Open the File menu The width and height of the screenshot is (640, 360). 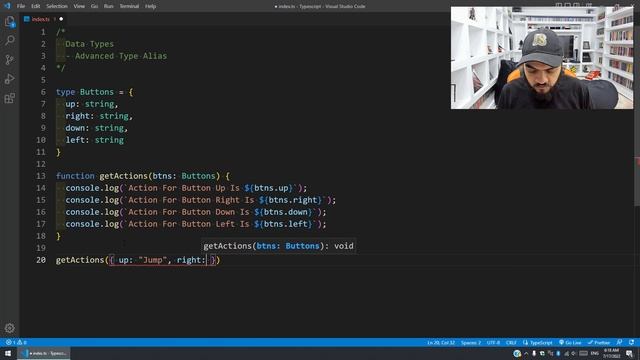point(21,6)
